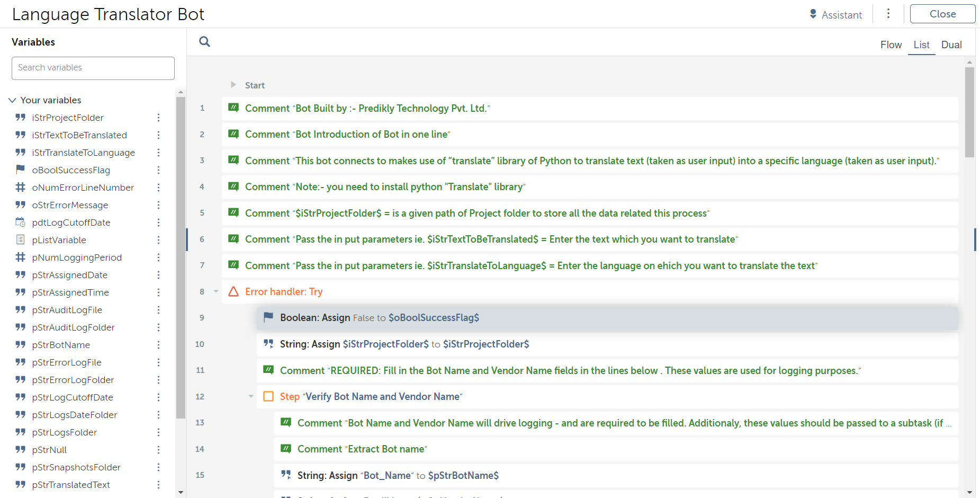Image resolution: width=980 pixels, height=498 pixels.
Task: Collapse the Error handler block on line 8
Action: point(216,291)
